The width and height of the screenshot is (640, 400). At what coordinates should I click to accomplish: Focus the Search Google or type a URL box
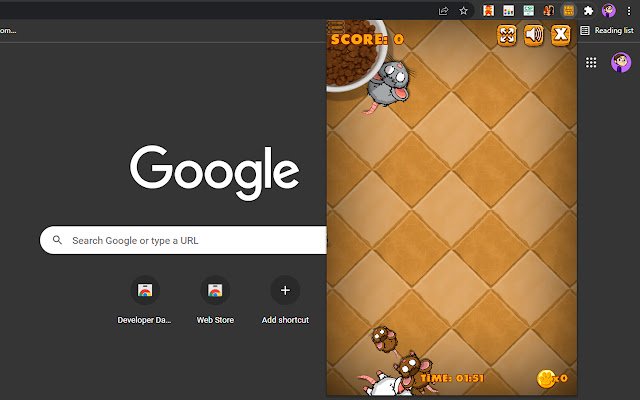point(183,240)
